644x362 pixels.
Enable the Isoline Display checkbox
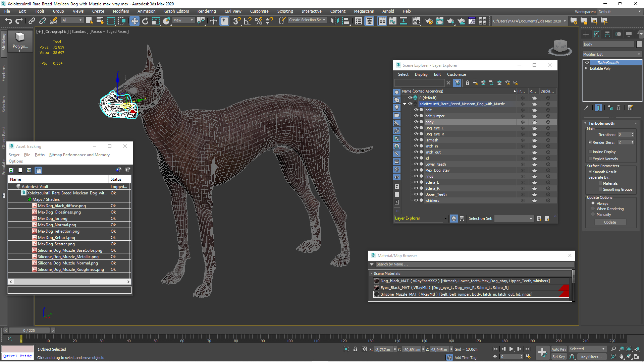pyautogui.click(x=591, y=152)
